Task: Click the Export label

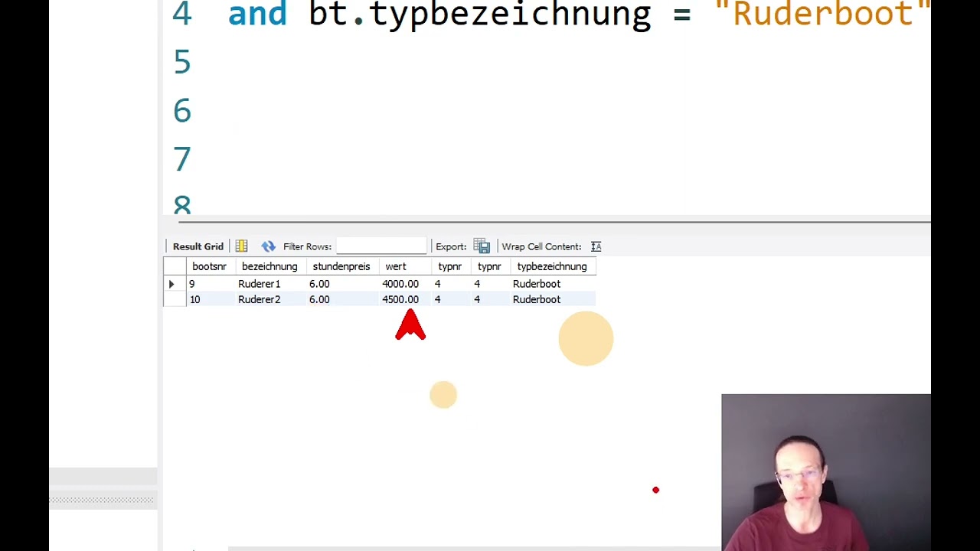Action: (451, 246)
